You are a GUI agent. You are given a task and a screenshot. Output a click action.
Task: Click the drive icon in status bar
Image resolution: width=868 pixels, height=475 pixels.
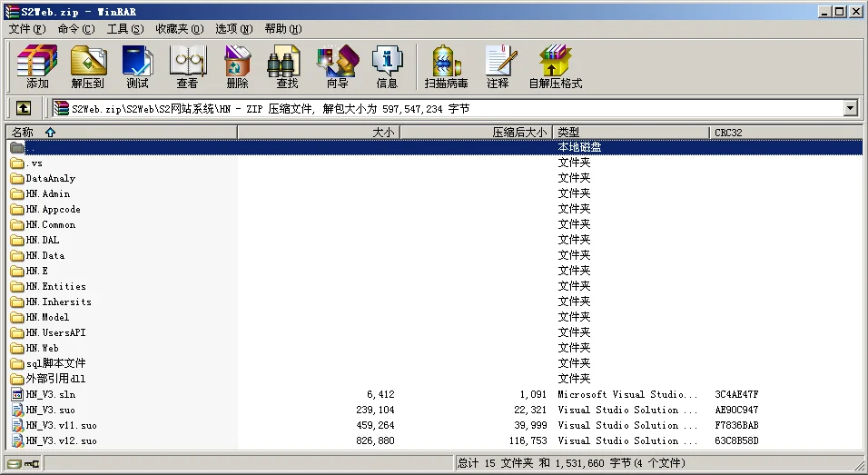point(14,463)
